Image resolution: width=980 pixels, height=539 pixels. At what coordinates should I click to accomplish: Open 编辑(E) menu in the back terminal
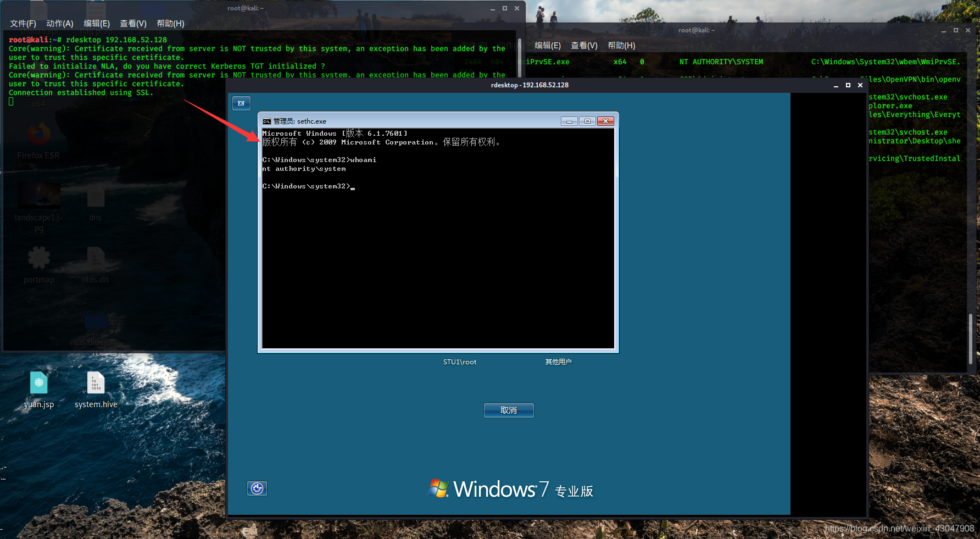coord(548,46)
